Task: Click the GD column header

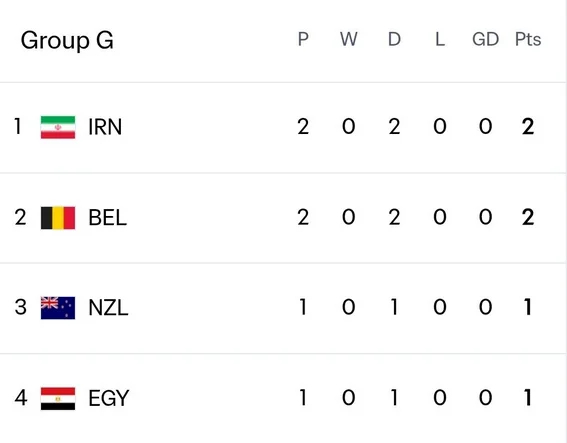Action: coord(485,39)
